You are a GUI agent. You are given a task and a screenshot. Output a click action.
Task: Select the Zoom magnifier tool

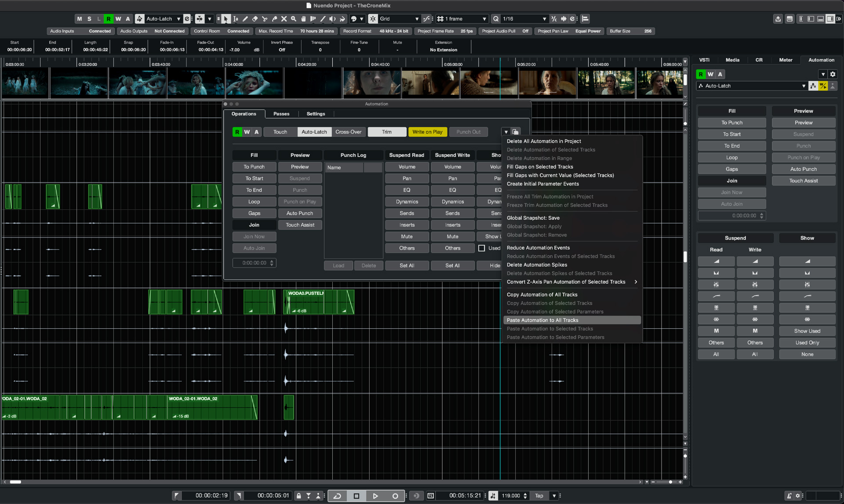pos(294,19)
